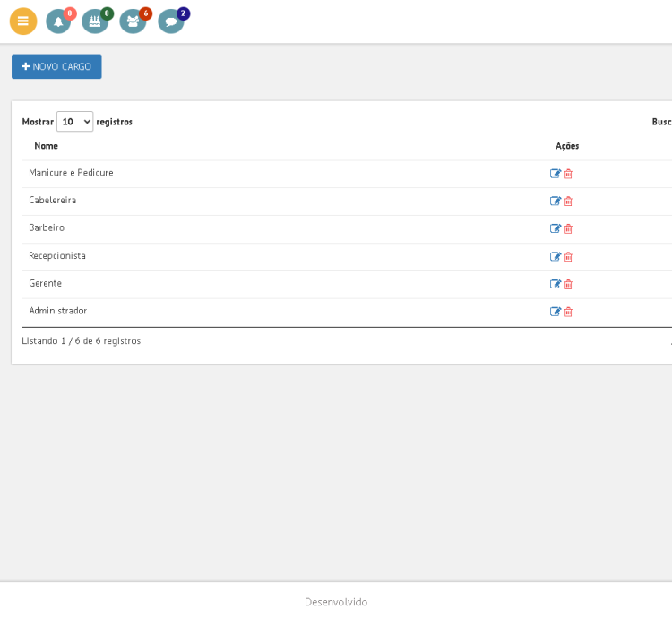Open the bell notifications icon
The image size is (672, 618).
click(58, 21)
